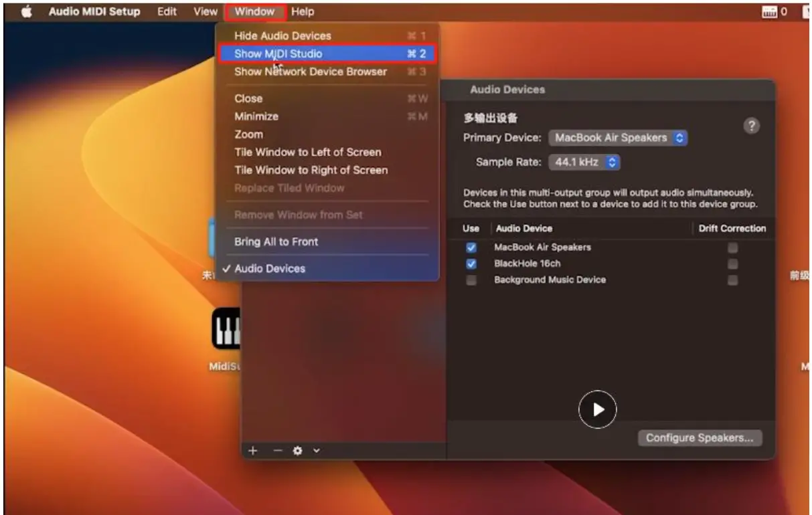Image resolution: width=812 pixels, height=515 pixels.
Task: Click the Drift Correction column header
Action: pyautogui.click(x=732, y=228)
